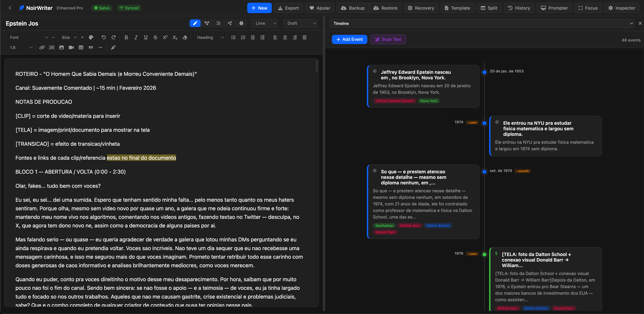Open the Heading style dropdown
The height and width of the screenshot is (314, 644).
tap(210, 37)
